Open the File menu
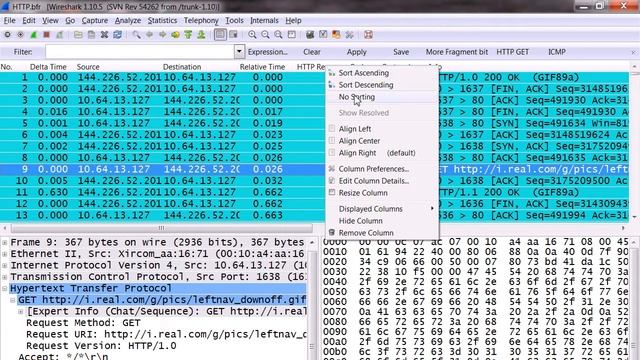Viewport: 640px width, 360px height. pos(9,20)
